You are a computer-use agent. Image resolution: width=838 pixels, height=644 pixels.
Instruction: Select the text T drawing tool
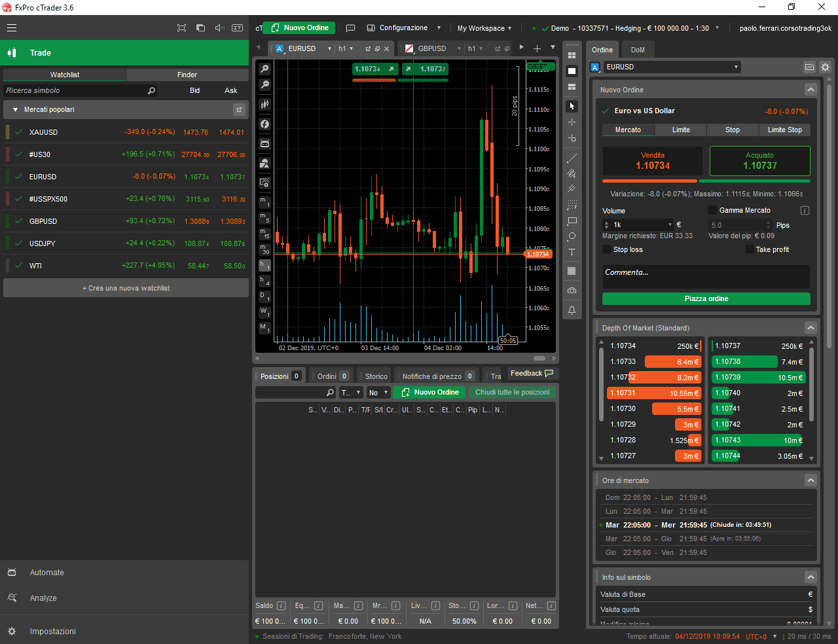[572, 252]
